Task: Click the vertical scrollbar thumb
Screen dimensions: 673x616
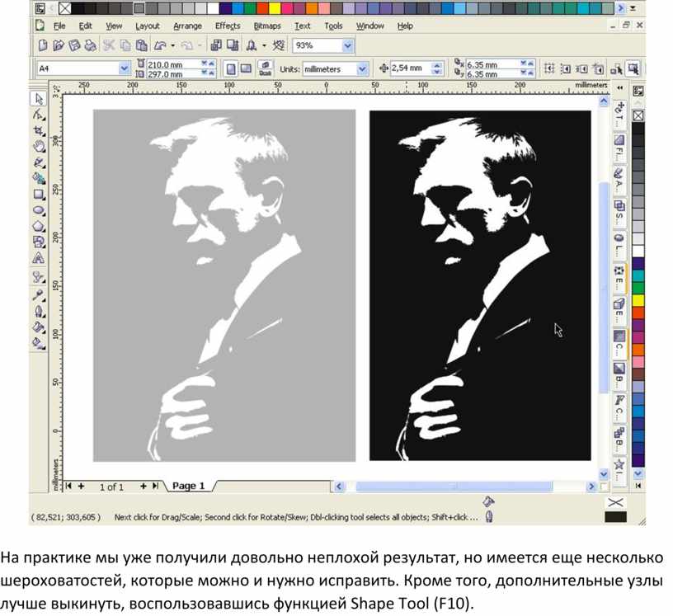Action: 604,288
